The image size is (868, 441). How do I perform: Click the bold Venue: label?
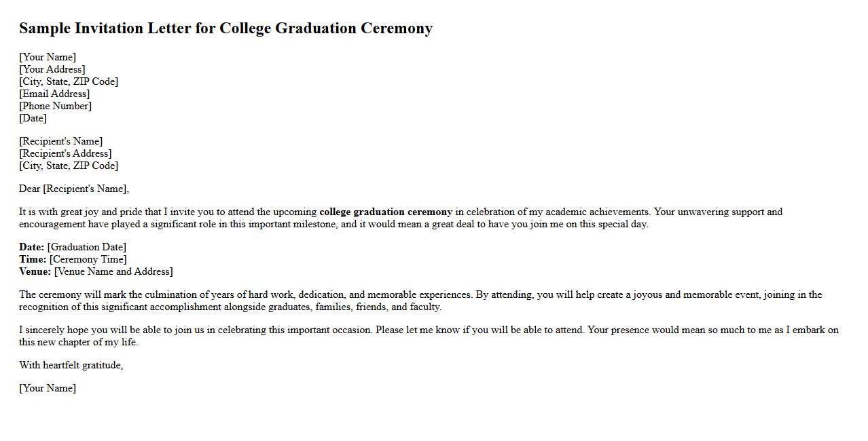coord(35,271)
